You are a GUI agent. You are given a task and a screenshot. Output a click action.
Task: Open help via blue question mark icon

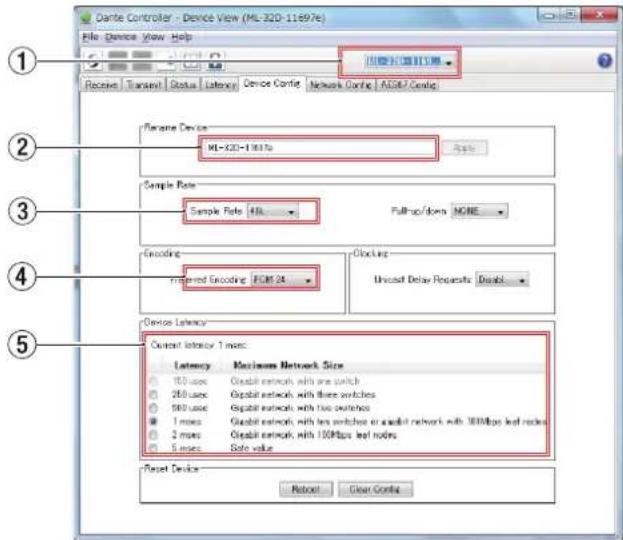point(604,61)
